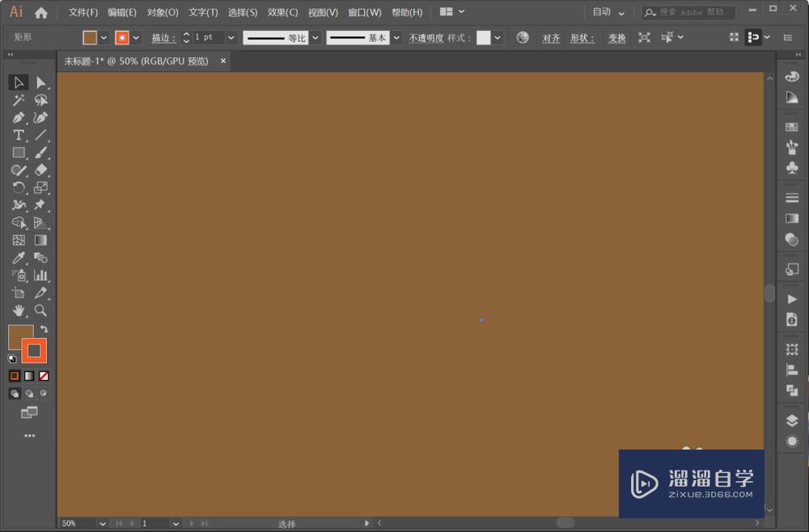Open the graphic style dropdown
Image resolution: width=809 pixels, height=532 pixels.
[498, 38]
